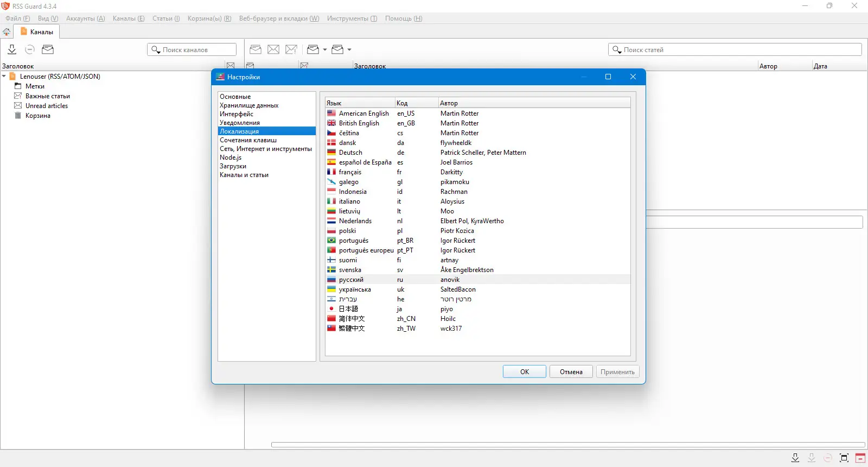868x467 pixels.
Task: Open the Node.js settings section
Action: click(266, 157)
